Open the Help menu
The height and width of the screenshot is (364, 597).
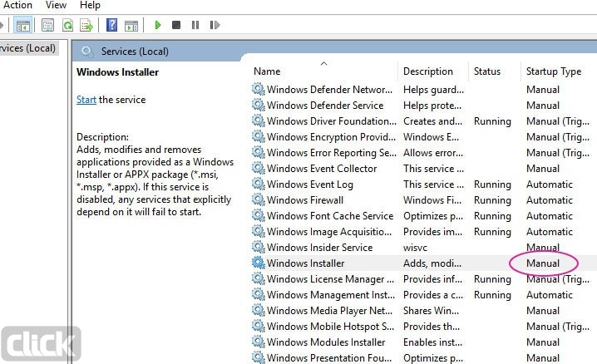coord(90,5)
